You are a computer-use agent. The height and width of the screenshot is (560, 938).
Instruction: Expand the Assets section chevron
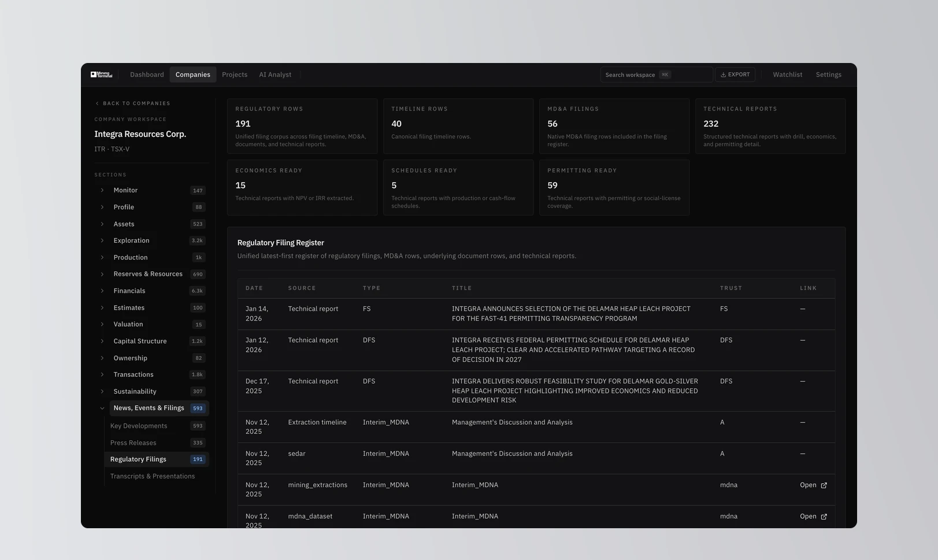coord(102,224)
